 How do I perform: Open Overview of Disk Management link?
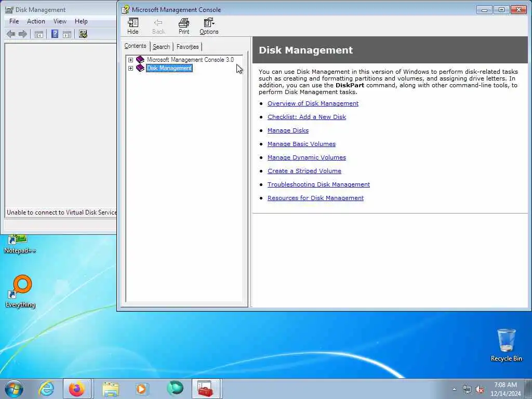pyautogui.click(x=313, y=103)
